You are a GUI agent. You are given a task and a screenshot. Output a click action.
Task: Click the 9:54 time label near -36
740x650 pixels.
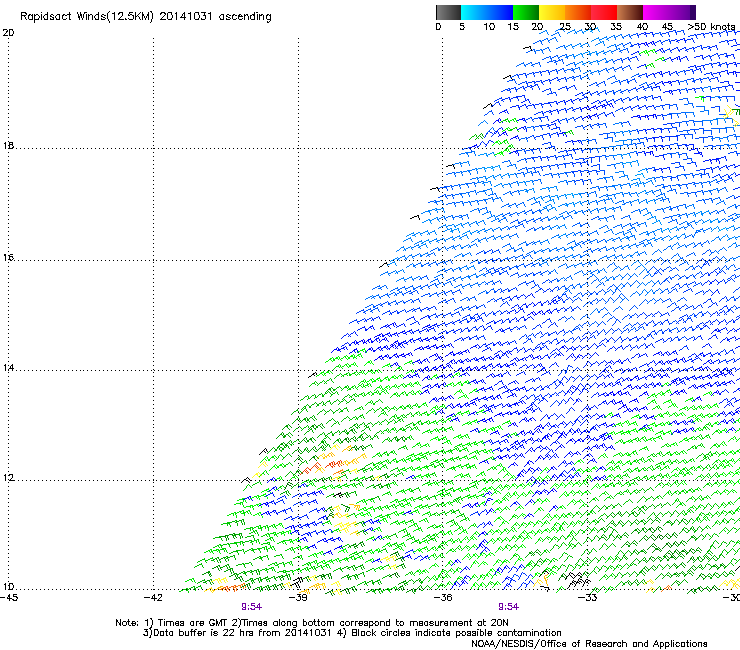[x=508, y=607]
